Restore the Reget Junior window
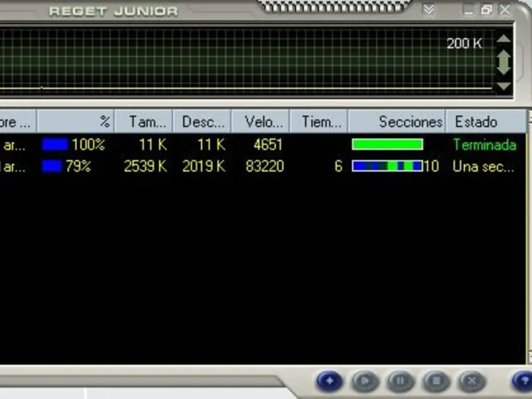Screen dimensions: 532x399 (x=486, y=10)
